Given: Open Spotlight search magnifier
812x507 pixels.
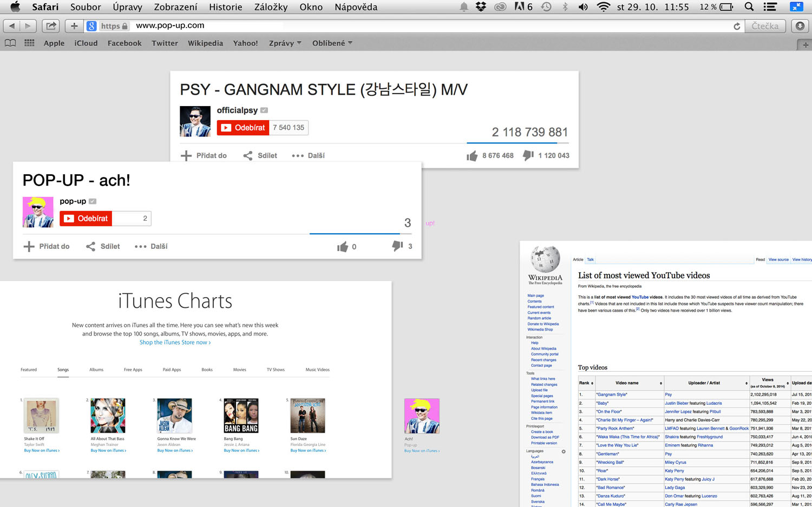Looking at the screenshot, I should coord(749,7).
